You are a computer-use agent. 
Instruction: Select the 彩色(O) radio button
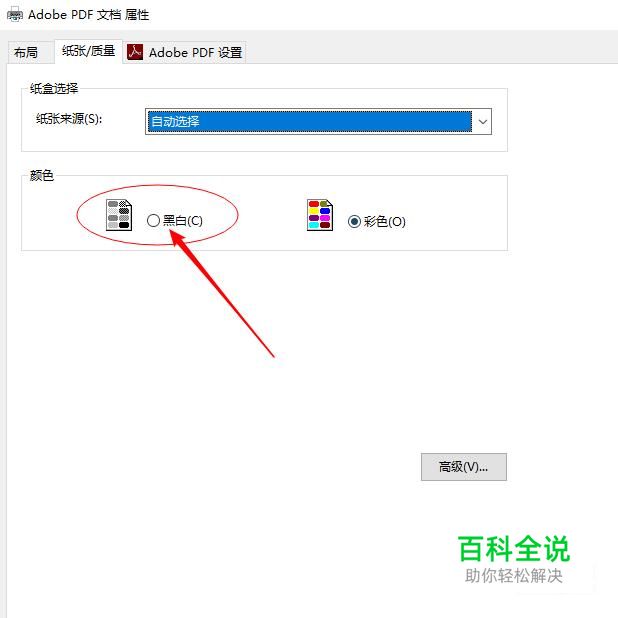point(354,222)
